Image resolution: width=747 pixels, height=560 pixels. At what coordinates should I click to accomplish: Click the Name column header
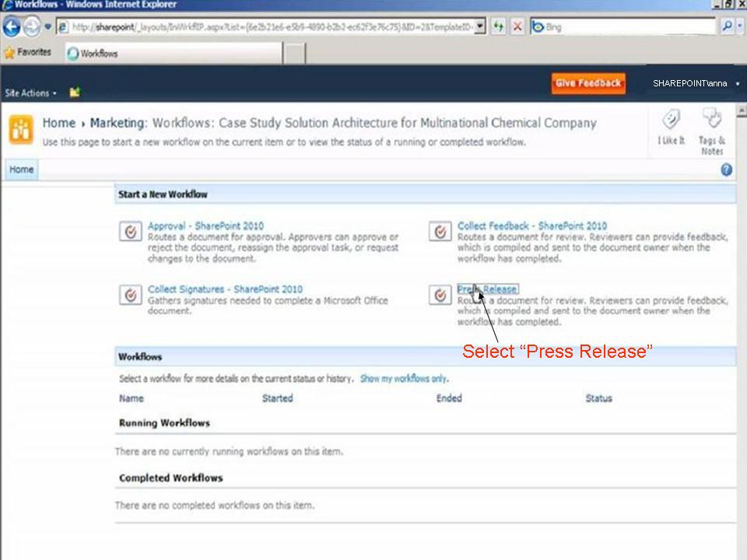tap(132, 398)
